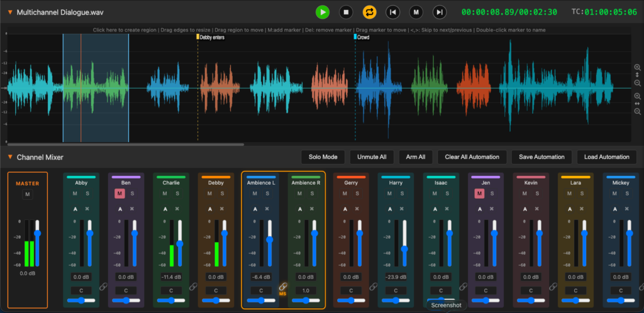Select the Debby enters timeline marker
644x313 pixels.
(211, 37)
